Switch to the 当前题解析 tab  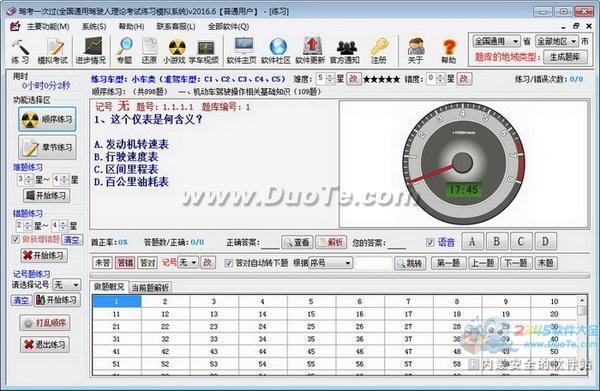(x=150, y=287)
